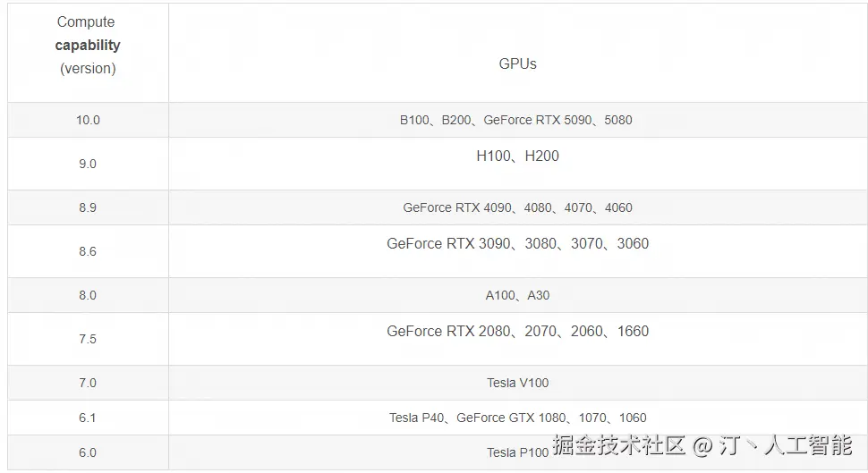Image resolution: width=868 pixels, height=473 pixels.
Task: Select the 'Compute capability (version)' header cell
Action: 88,53
